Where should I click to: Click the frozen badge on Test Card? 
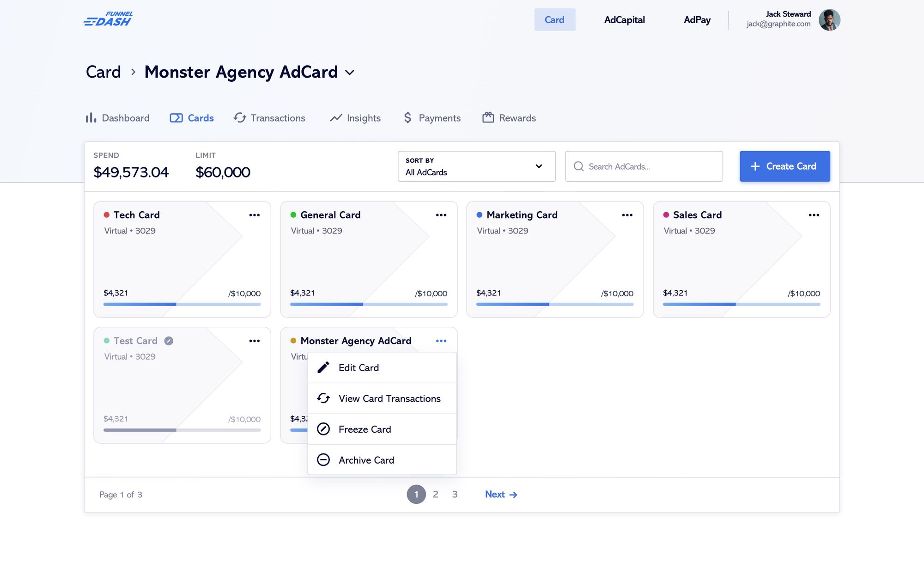point(169,341)
